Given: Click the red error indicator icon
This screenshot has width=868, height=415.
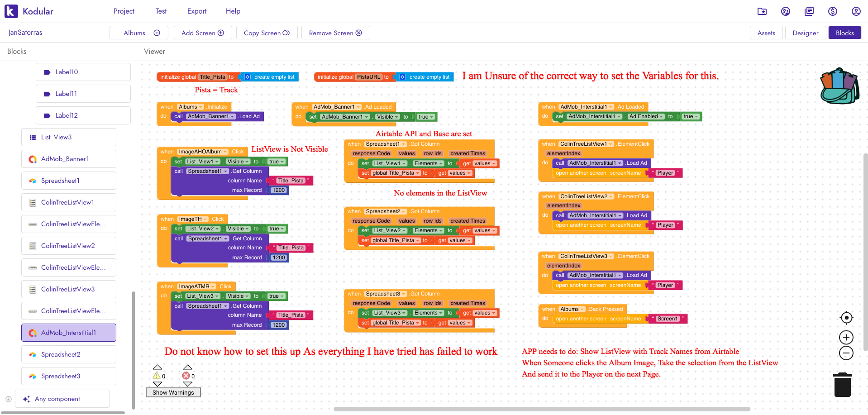Looking at the screenshot, I should (x=186, y=376).
